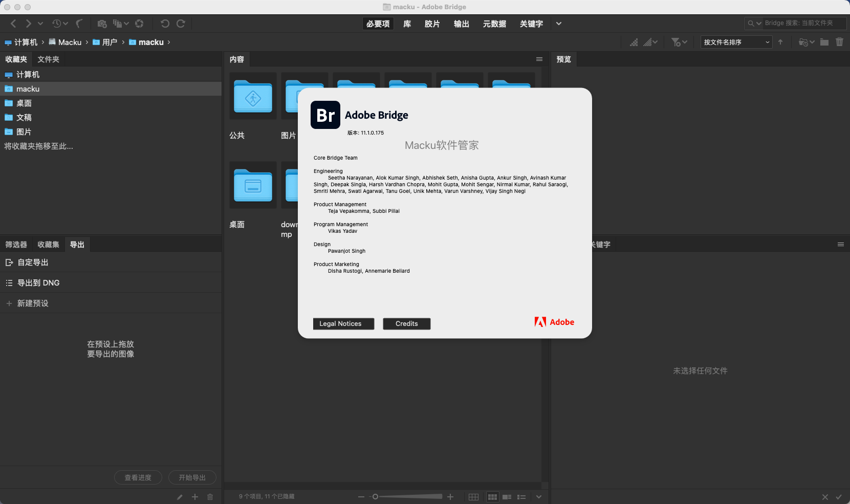The height and width of the screenshot is (504, 850).
Task: Rotate 90 degrees counterclockwise
Action: tap(165, 24)
